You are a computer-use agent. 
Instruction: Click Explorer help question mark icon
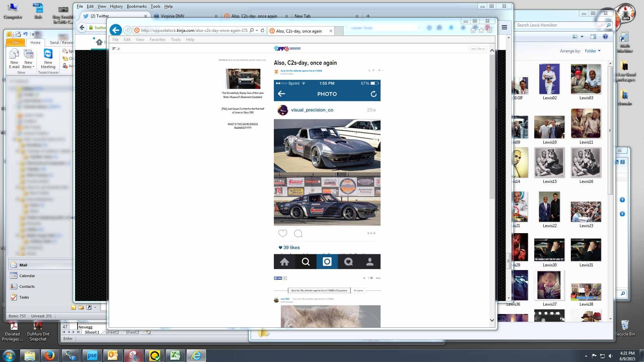pyautogui.click(x=605, y=37)
